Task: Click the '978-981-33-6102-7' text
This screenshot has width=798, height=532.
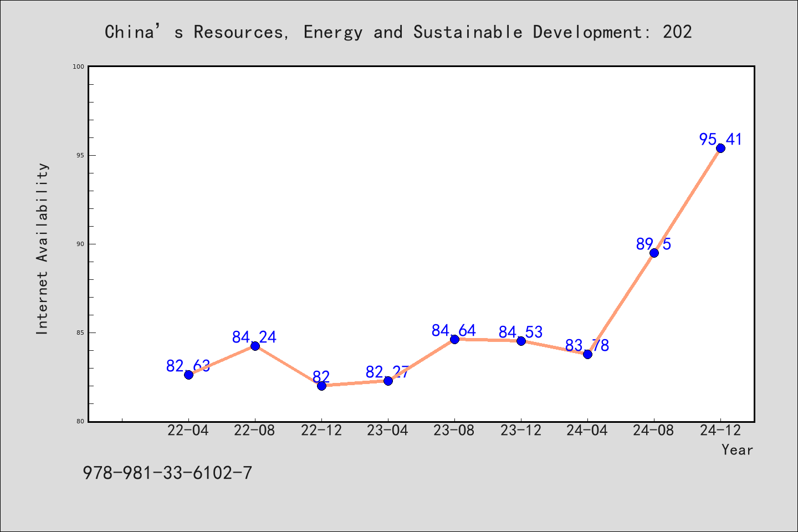Action: (x=167, y=473)
